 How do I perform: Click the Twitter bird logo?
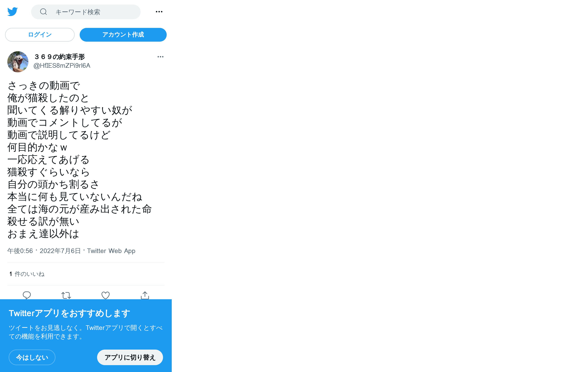point(13,12)
